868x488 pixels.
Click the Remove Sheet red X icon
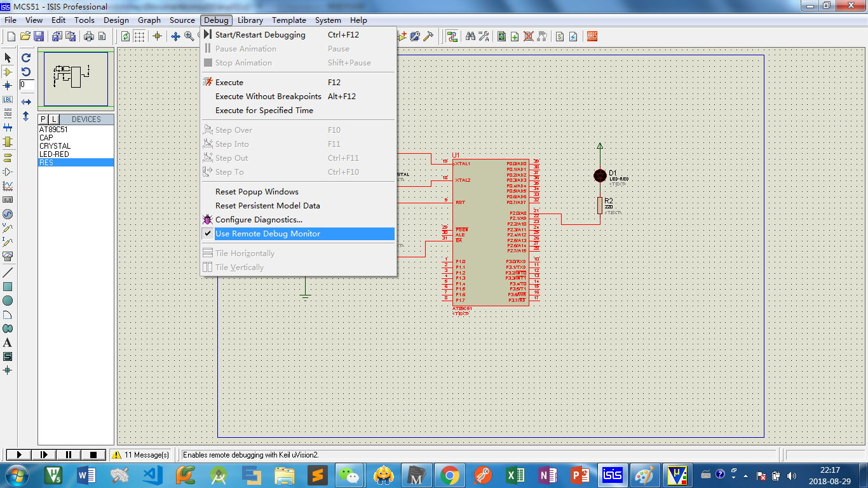coord(528,36)
